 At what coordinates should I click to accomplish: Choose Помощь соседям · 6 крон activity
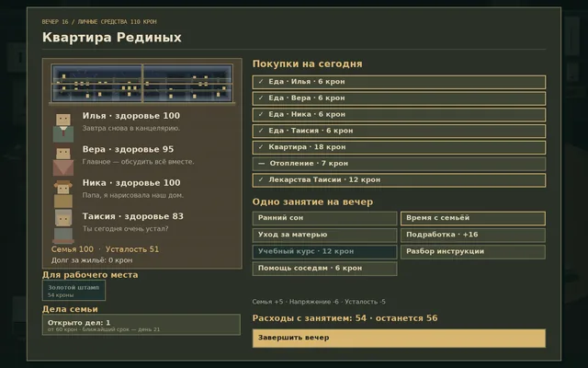[x=324, y=269]
